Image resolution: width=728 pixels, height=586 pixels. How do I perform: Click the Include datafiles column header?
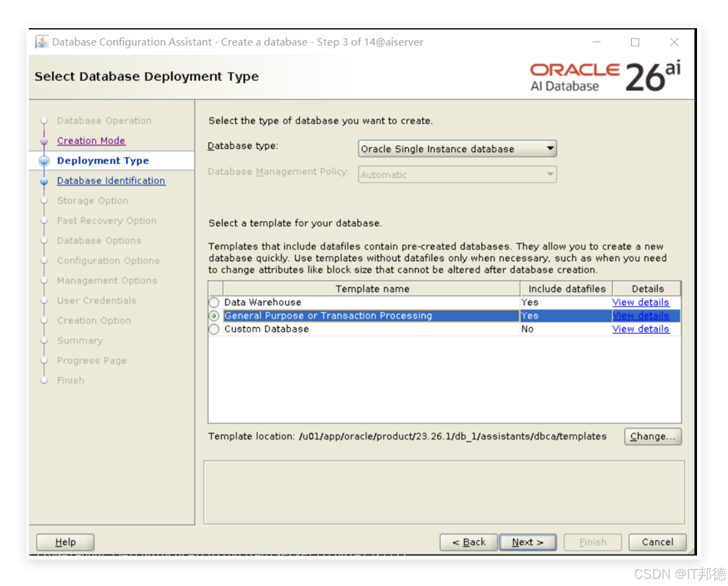tap(567, 289)
